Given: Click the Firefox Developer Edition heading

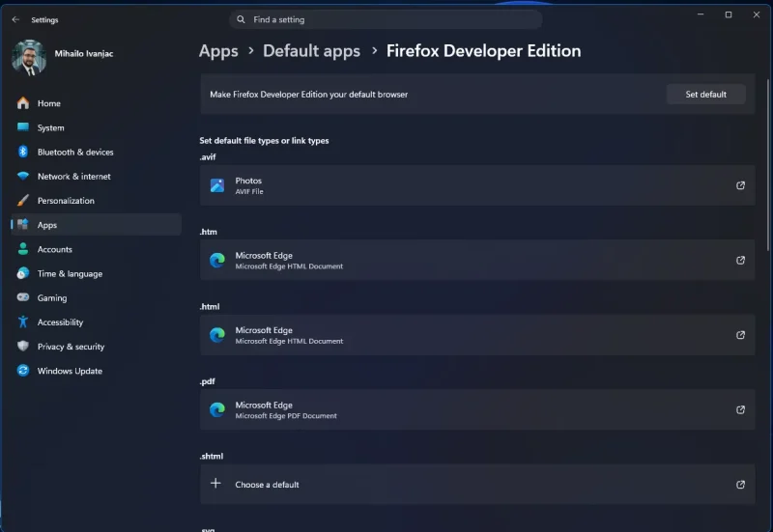Looking at the screenshot, I should [x=483, y=51].
